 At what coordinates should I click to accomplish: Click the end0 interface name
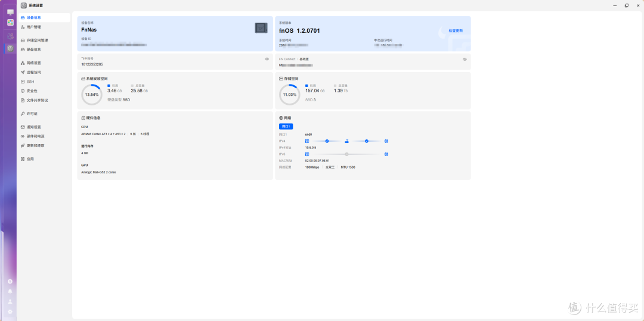(308, 134)
